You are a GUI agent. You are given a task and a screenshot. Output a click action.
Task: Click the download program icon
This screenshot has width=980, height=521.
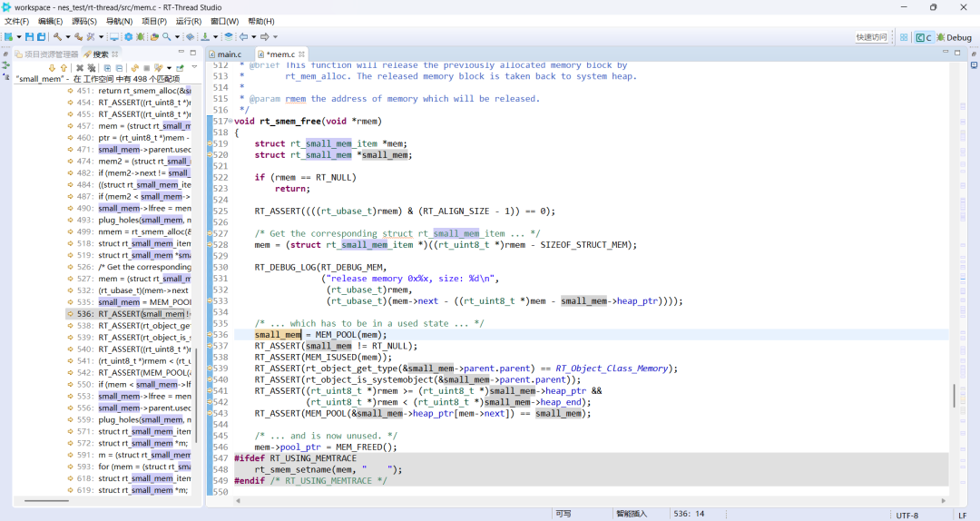(204, 37)
